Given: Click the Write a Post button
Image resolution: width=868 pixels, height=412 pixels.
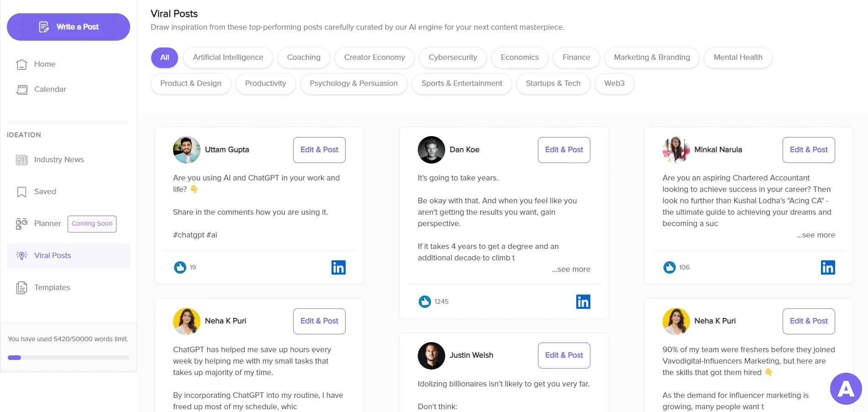Looking at the screenshot, I should 68,26.
